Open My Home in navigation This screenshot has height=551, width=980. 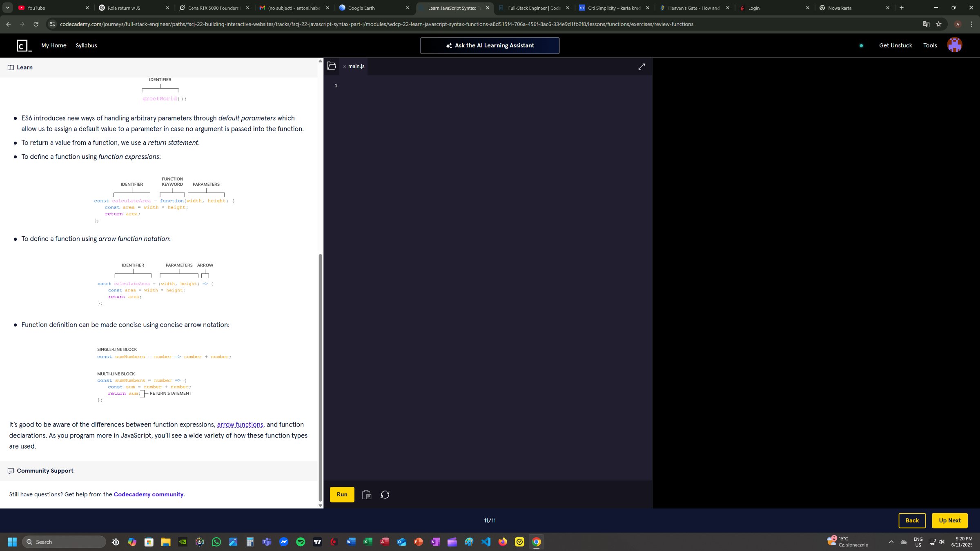click(x=54, y=45)
